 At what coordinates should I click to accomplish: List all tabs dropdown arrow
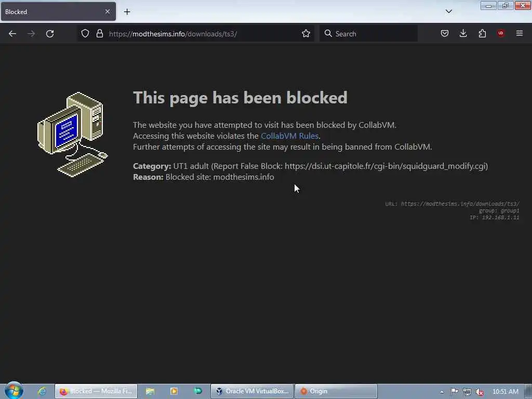[448, 11]
